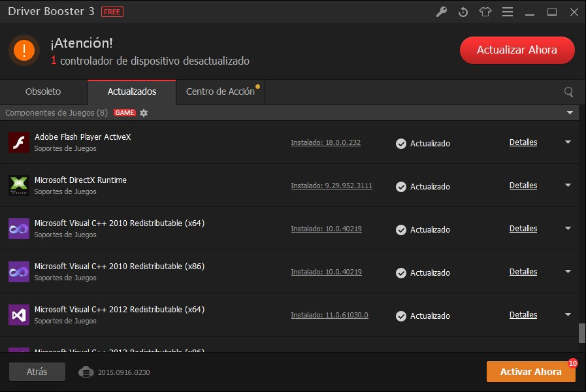586x392 pixels.
Task: Click Visual C++ 2010 x64 checkmark
Action: pos(401,230)
